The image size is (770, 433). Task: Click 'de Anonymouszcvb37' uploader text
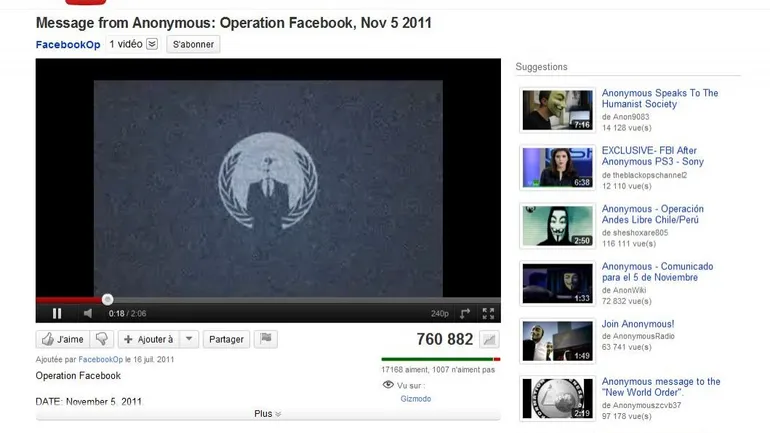point(641,405)
